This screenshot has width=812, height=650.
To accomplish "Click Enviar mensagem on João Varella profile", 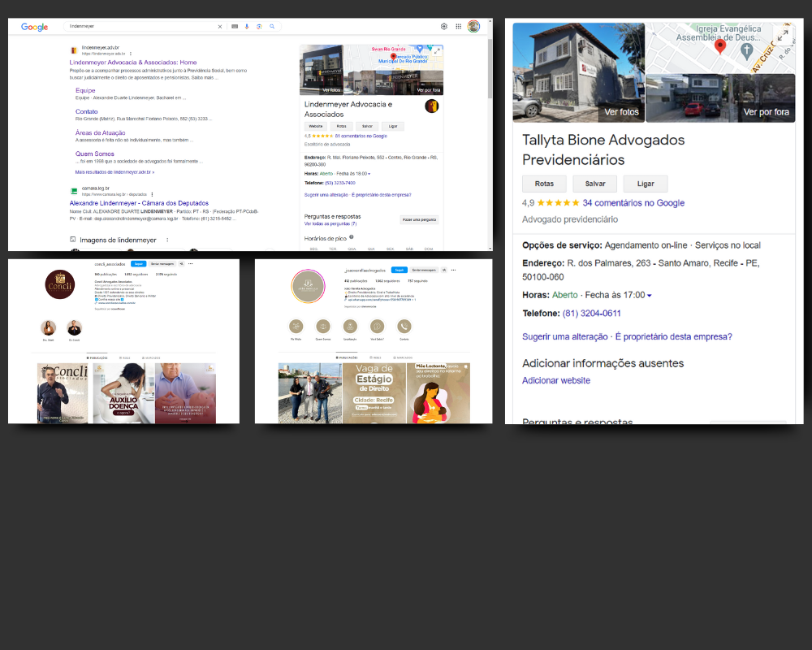I will tap(424, 270).
